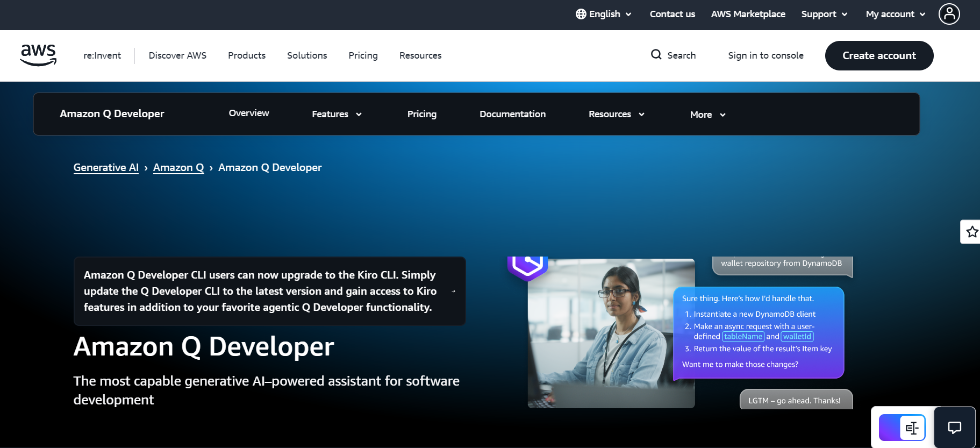Open the Products menu

[247, 55]
